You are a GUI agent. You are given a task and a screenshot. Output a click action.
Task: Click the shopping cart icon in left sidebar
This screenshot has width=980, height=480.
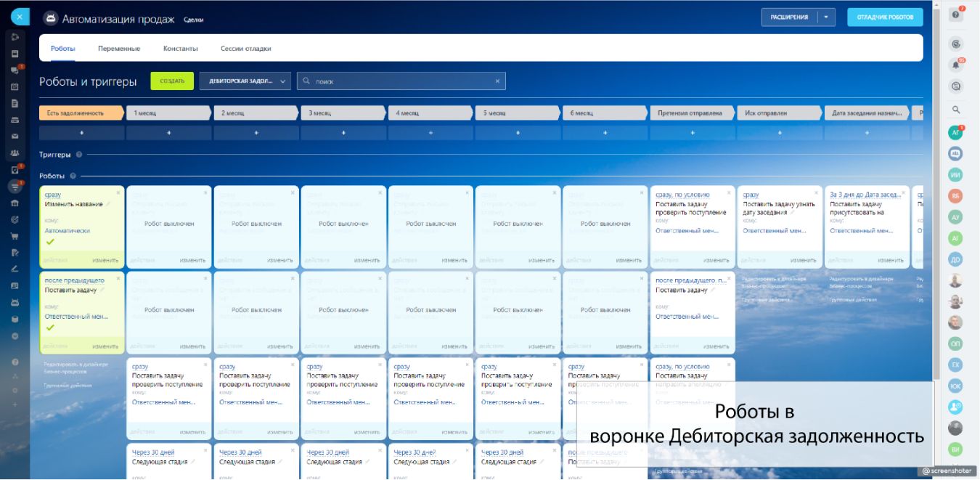click(x=15, y=236)
